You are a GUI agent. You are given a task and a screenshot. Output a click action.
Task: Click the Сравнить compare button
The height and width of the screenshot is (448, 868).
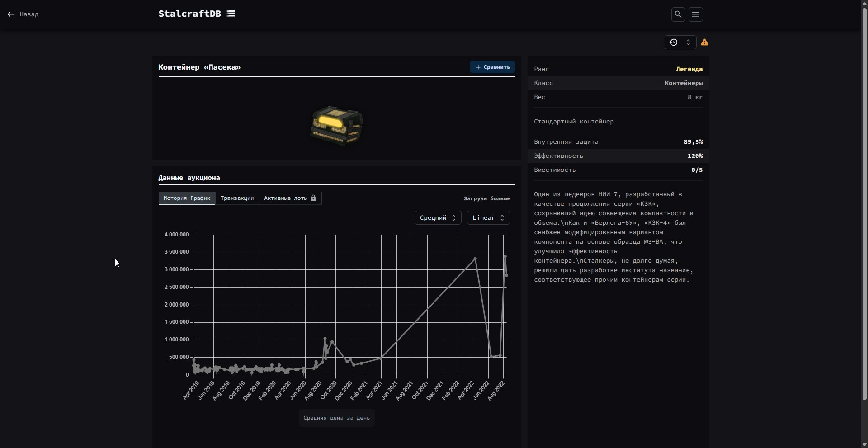(x=492, y=67)
